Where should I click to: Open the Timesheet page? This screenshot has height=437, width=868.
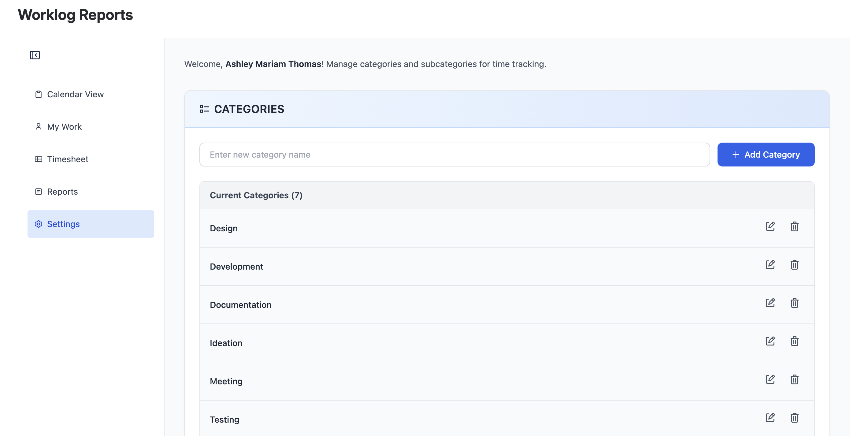click(67, 159)
